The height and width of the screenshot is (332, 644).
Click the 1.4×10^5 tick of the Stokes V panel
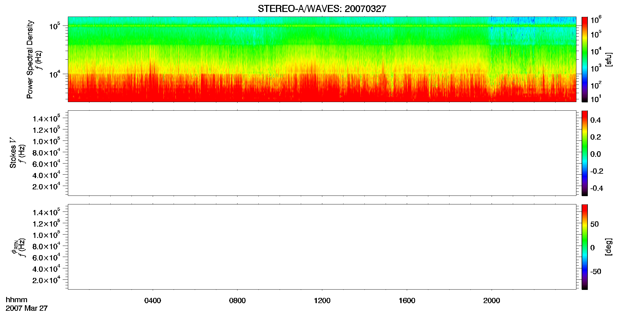[x=46, y=118]
